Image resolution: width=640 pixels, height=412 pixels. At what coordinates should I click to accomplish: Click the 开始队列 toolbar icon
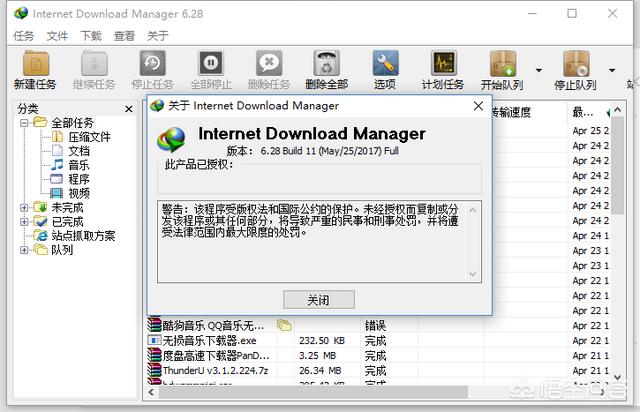(503, 63)
